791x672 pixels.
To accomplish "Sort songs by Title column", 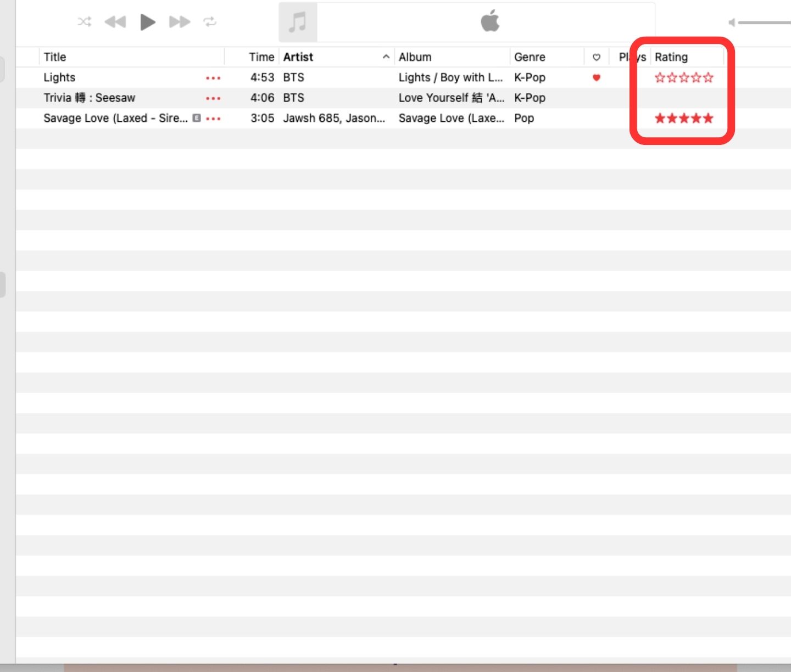I will click(x=55, y=57).
